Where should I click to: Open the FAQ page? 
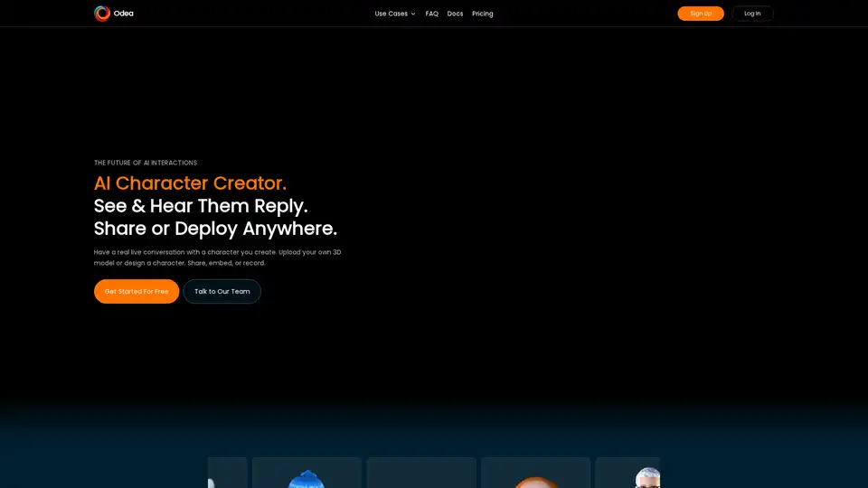pyautogui.click(x=432, y=14)
